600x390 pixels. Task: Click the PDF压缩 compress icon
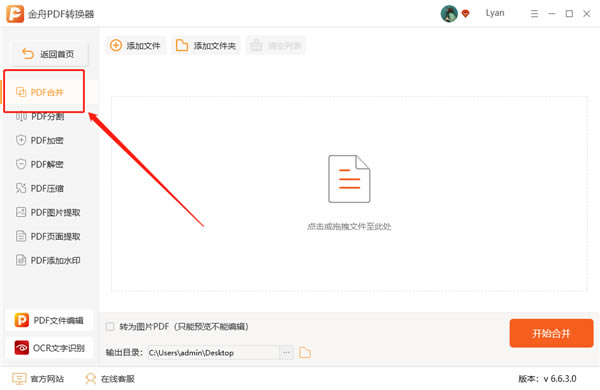pyautogui.click(x=21, y=188)
